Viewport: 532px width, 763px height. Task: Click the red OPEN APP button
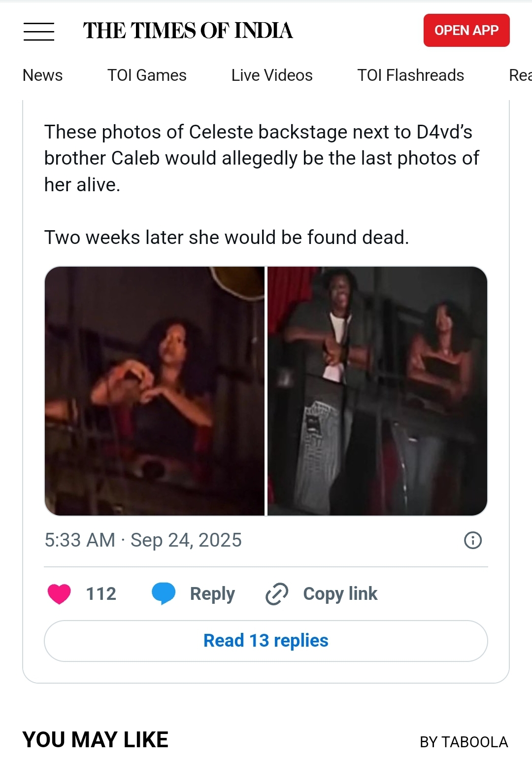coord(466,31)
